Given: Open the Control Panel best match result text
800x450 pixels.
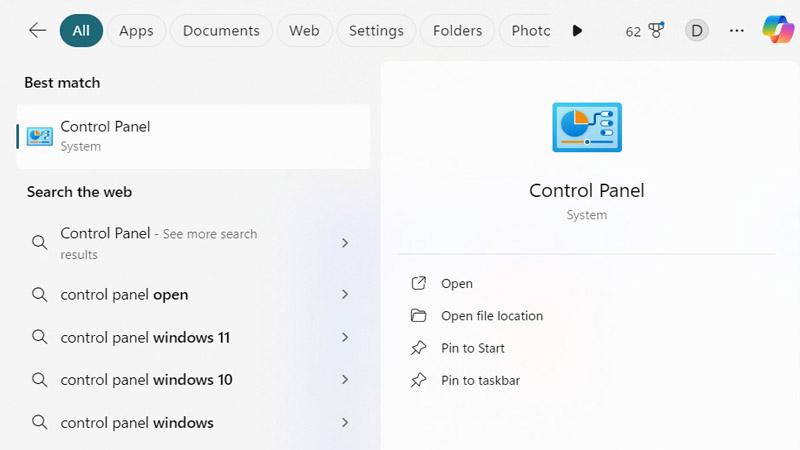Looking at the screenshot, I should [x=105, y=127].
